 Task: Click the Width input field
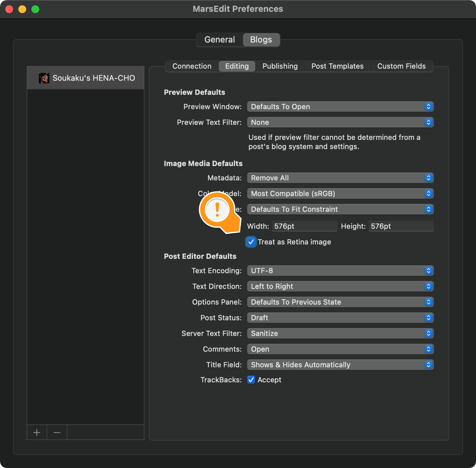[305, 226]
